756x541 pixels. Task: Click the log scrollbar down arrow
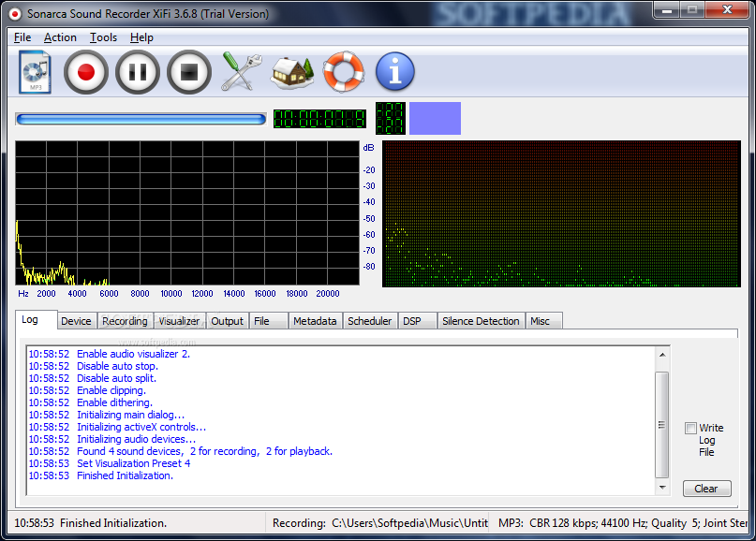pyautogui.click(x=662, y=488)
